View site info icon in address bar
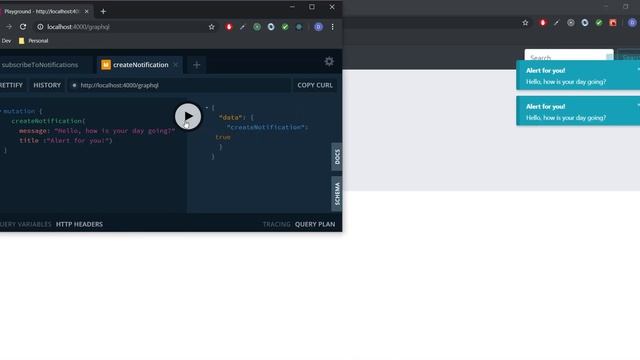Image resolution: width=640 pixels, height=360 pixels. 40,27
